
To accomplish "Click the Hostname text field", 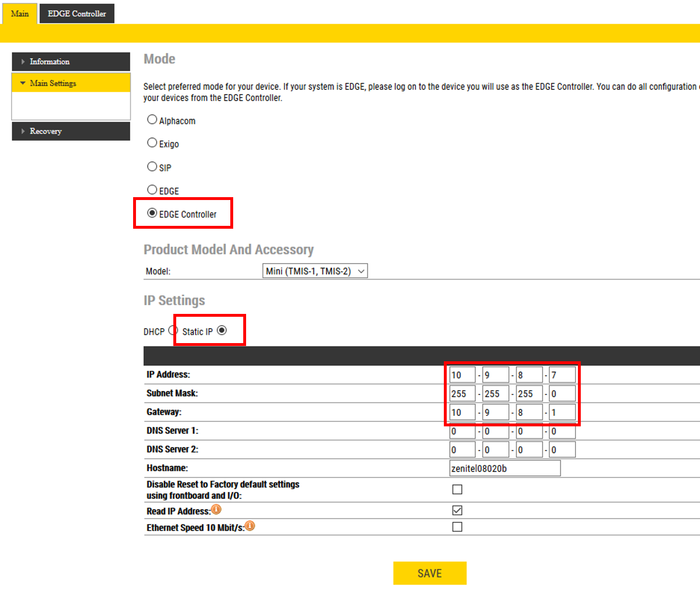I will point(505,468).
